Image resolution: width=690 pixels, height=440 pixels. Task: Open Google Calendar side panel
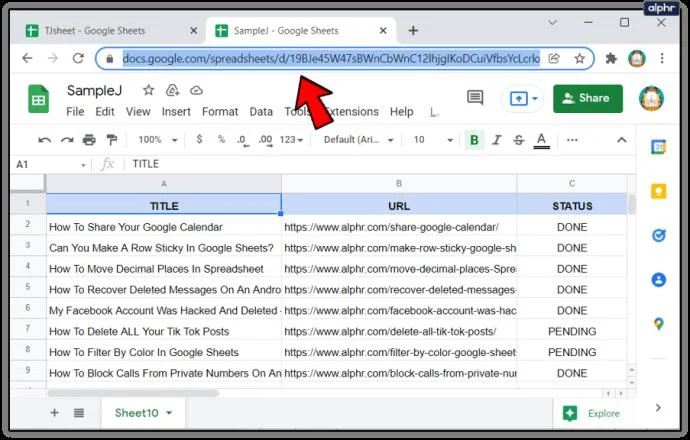click(658, 147)
